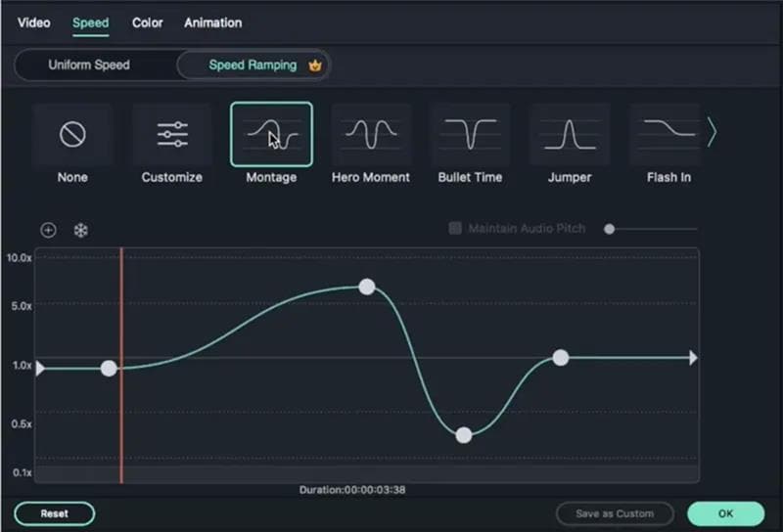Open the Video tab
This screenshot has width=783, height=532.
point(34,22)
